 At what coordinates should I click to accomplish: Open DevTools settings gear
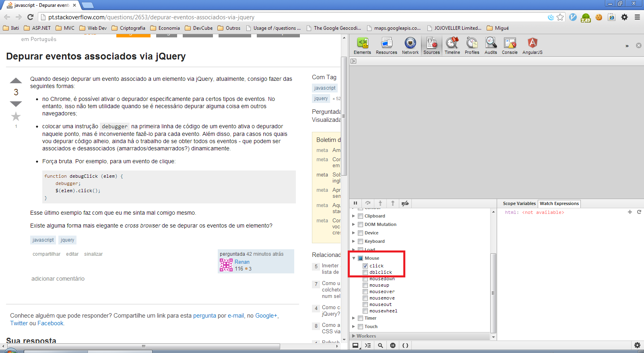(x=637, y=345)
